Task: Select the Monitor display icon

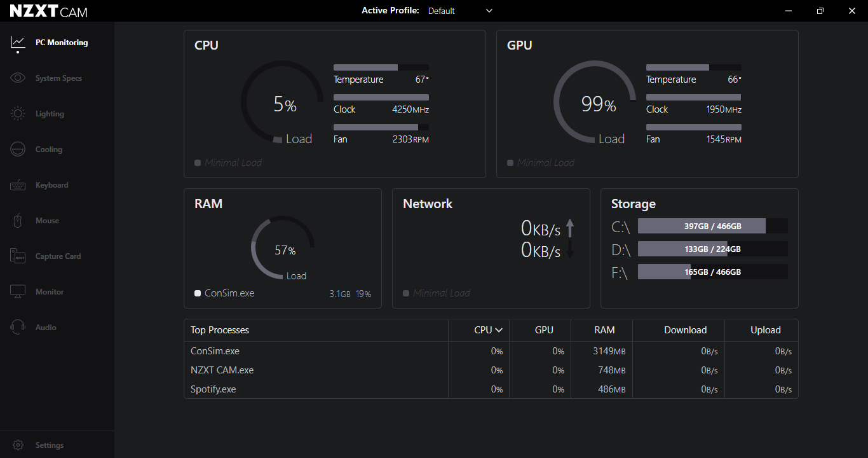Action: click(x=18, y=292)
